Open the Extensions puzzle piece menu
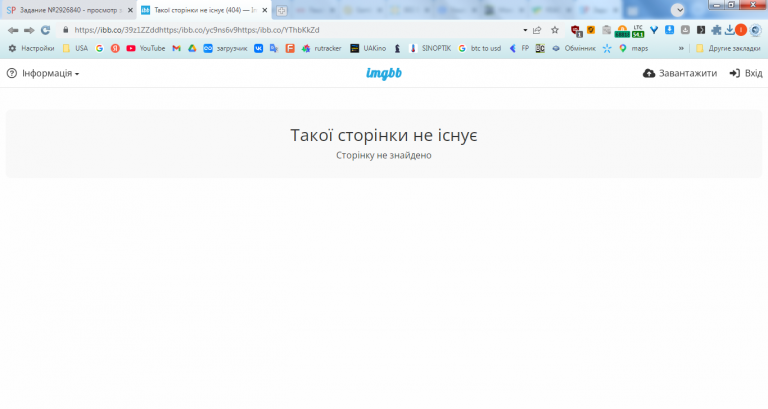Viewport: 768px width, 409px height. tap(716, 30)
